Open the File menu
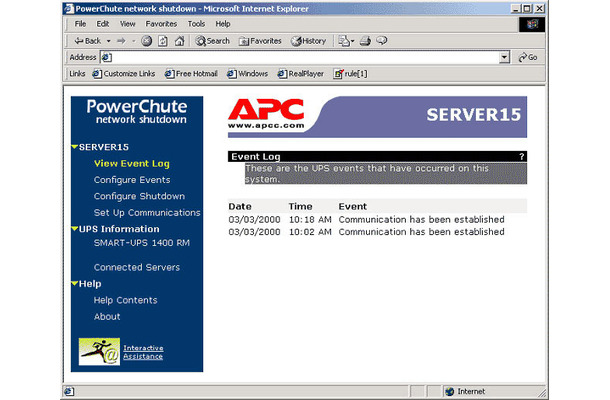This screenshot has height=400, width=610. click(80, 24)
